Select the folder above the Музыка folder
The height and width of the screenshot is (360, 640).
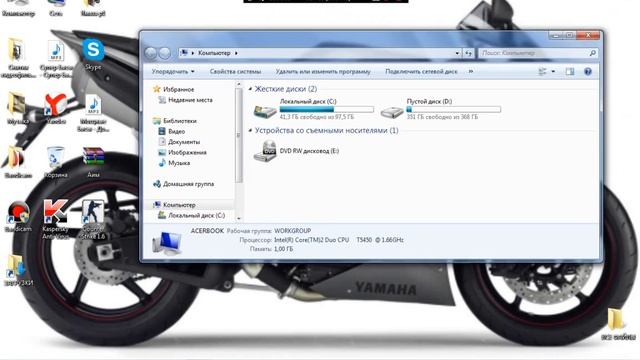pyautogui.click(x=18, y=58)
